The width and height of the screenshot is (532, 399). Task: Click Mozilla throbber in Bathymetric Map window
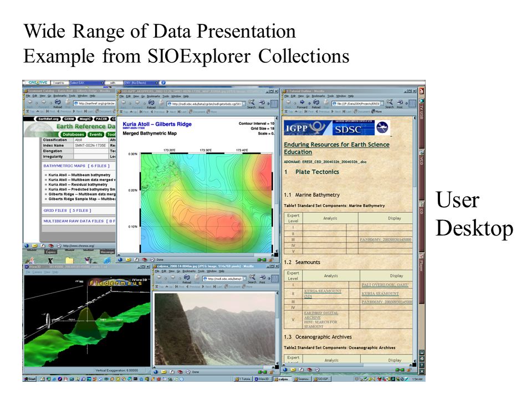point(273,103)
